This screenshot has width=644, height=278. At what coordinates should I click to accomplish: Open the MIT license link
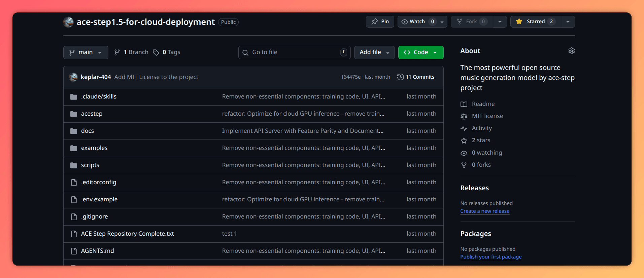487,116
